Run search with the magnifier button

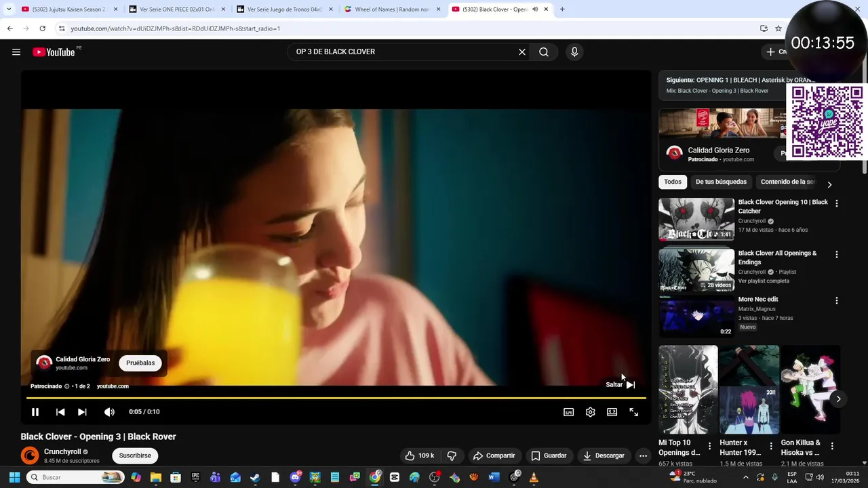[544, 52]
